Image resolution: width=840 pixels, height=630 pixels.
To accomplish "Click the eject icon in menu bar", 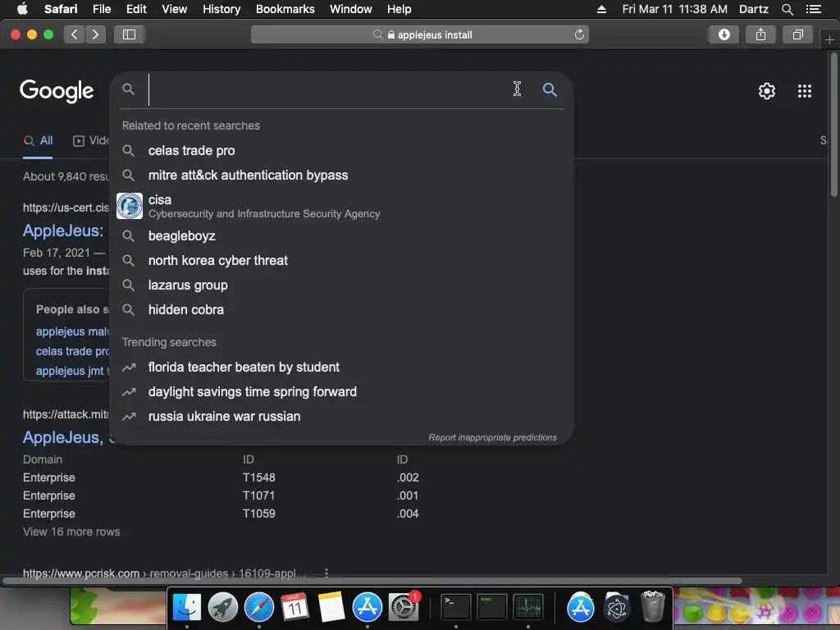I will click(601, 9).
